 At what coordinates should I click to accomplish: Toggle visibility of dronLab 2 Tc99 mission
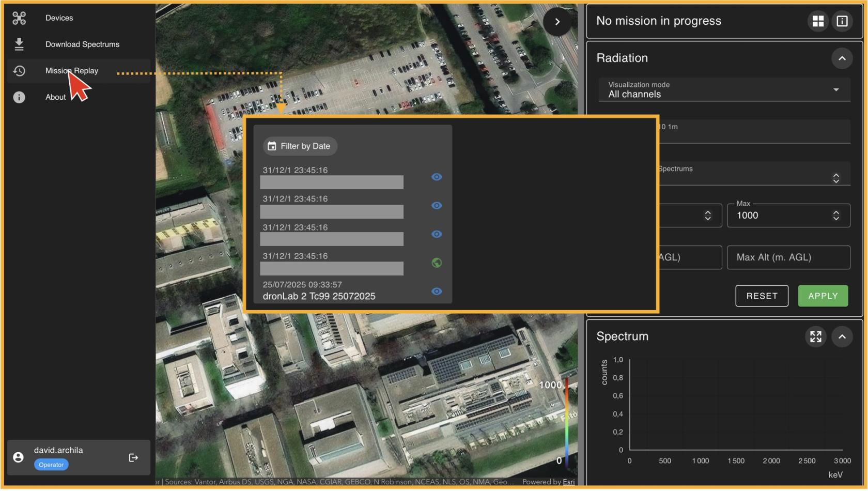(x=437, y=291)
